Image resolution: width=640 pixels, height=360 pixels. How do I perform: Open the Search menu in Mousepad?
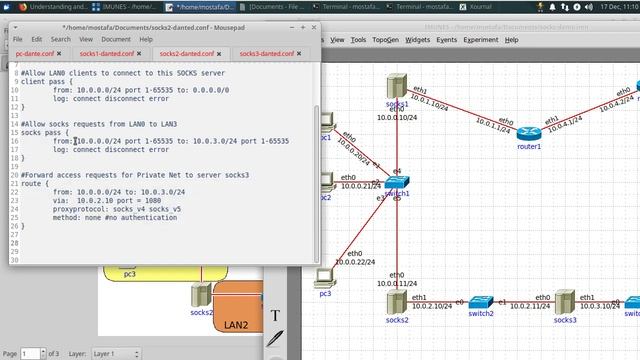[61, 39]
